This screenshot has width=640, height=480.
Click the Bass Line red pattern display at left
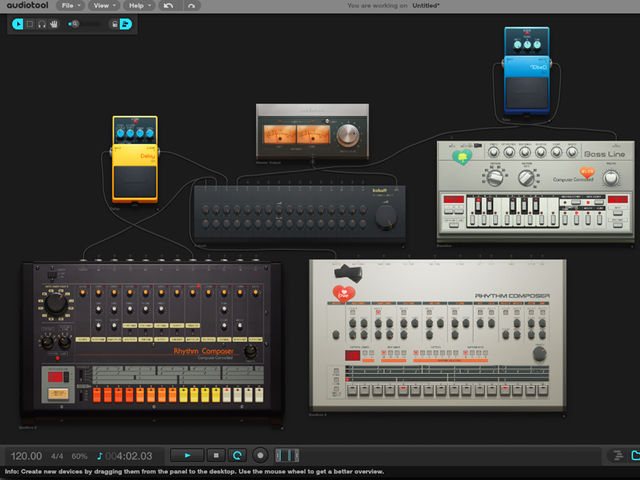454,200
